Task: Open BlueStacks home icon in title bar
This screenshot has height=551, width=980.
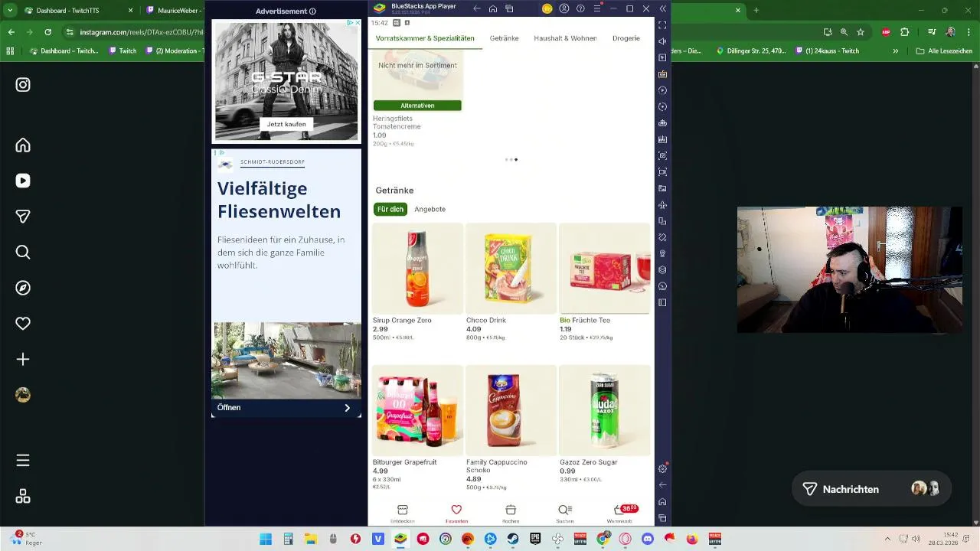Action: tap(493, 8)
